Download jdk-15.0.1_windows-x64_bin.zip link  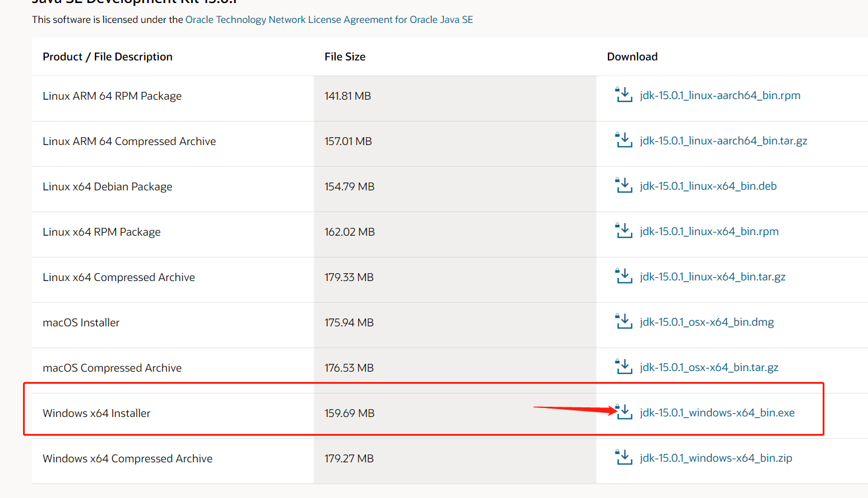[716, 458]
